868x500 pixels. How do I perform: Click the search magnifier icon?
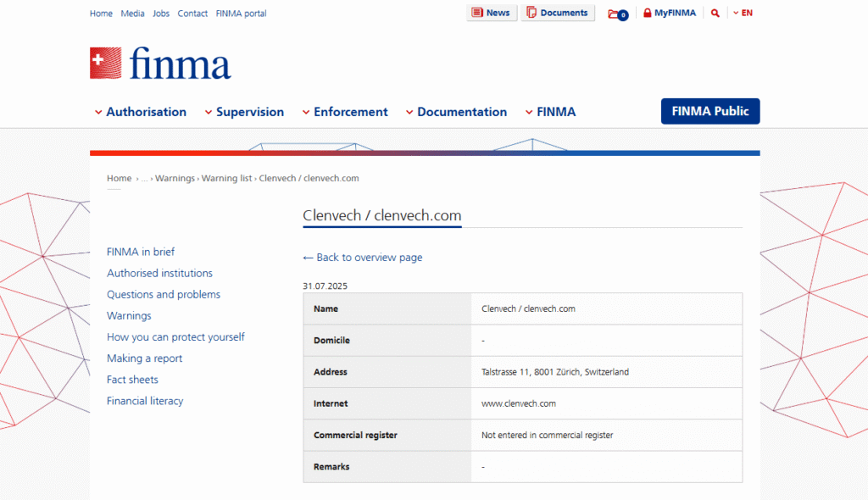tap(715, 14)
